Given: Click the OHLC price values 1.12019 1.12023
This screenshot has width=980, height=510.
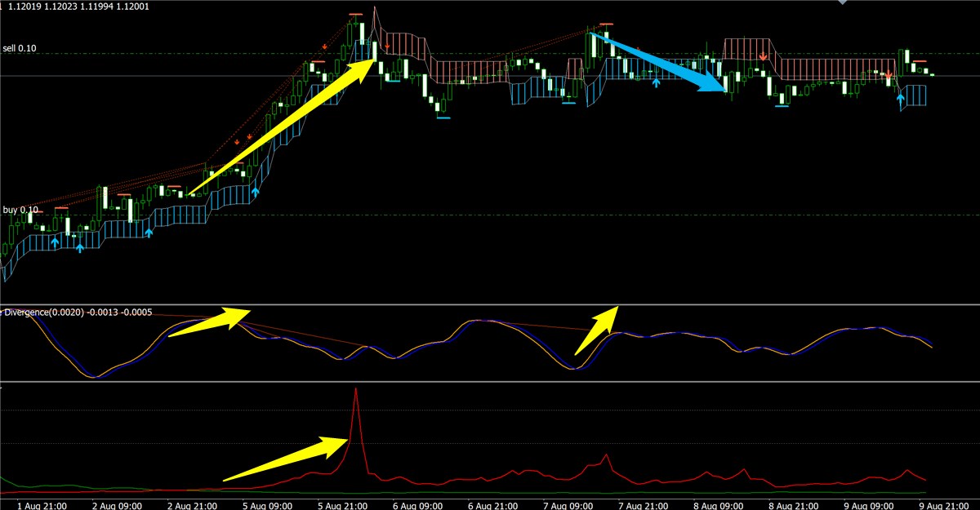Looking at the screenshot, I should point(42,6).
